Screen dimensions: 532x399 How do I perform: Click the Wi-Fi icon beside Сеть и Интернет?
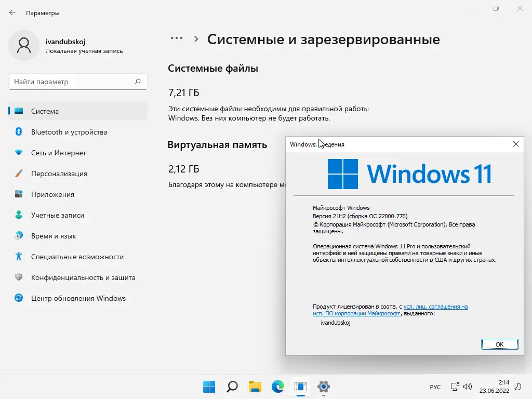pyautogui.click(x=19, y=153)
